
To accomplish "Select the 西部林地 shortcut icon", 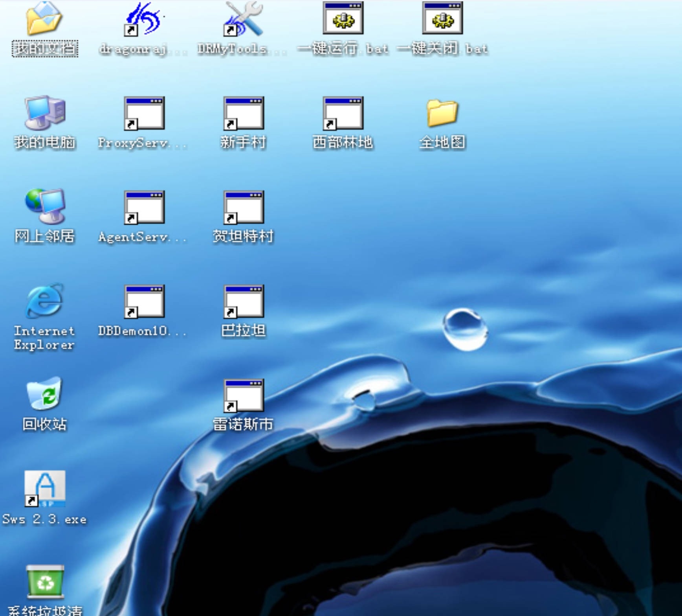I will [343, 113].
